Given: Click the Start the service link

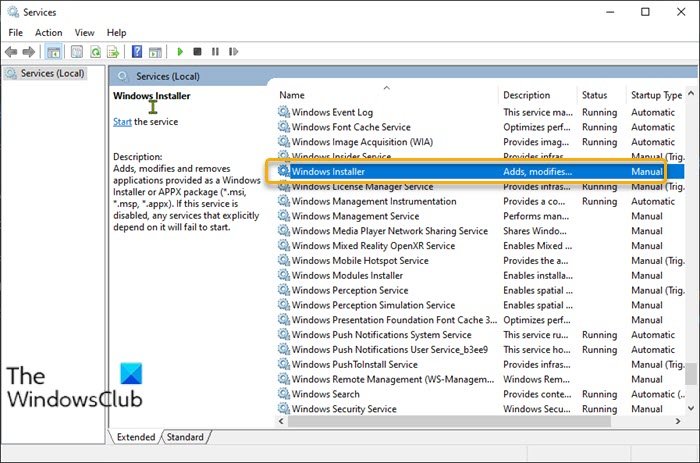Looking at the screenshot, I should 122,122.
